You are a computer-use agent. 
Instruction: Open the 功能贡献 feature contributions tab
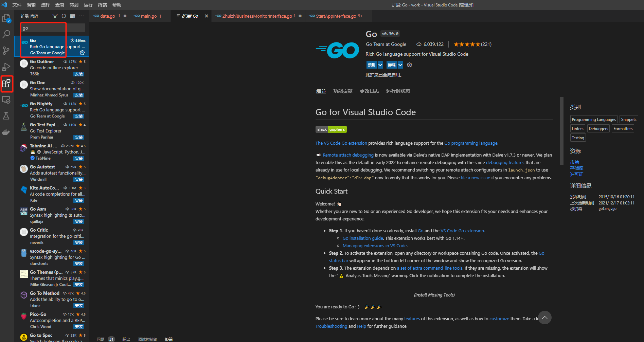pos(343,91)
